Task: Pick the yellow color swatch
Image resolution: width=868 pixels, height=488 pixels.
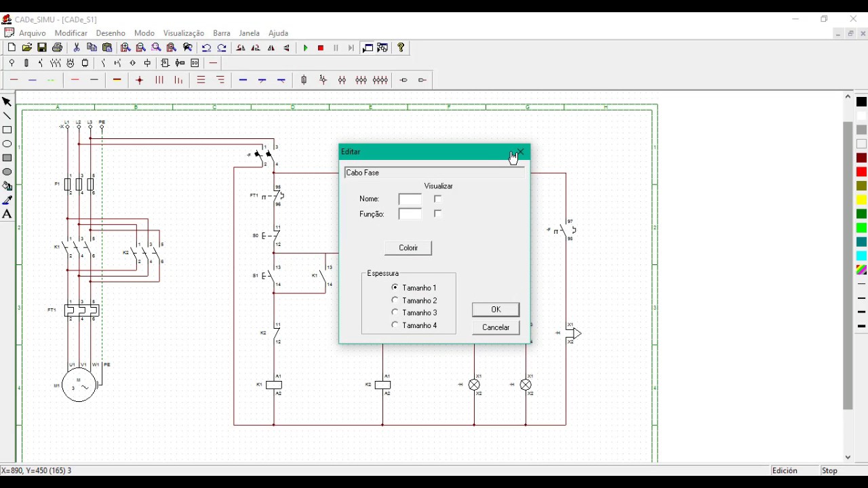Action: [x=862, y=200]
